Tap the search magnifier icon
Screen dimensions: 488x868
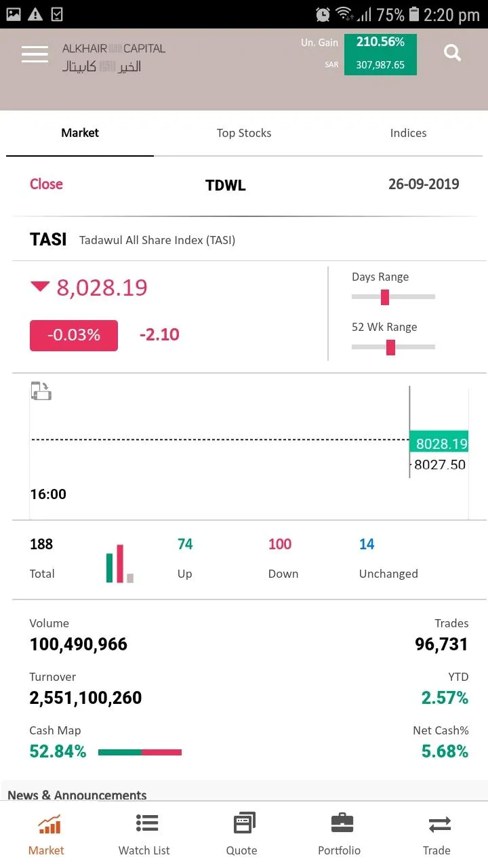[x=452, y=52]
